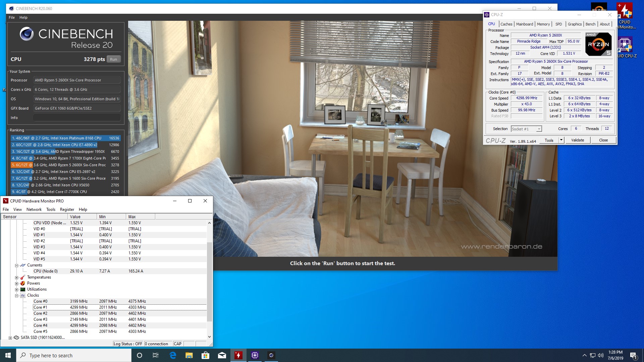Open the Hardware Monitor View menu
Screen dimensions: 644x362
(x=17, y=209)
